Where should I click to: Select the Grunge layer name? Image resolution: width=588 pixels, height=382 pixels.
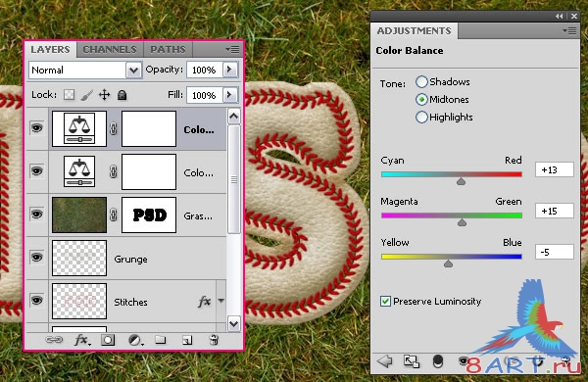click(130, 259)
